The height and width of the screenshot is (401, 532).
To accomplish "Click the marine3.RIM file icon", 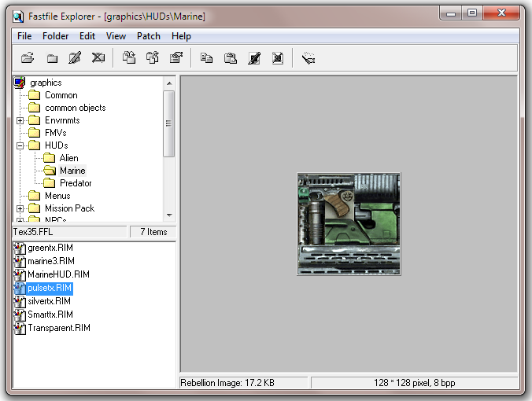I will [20, 261].
